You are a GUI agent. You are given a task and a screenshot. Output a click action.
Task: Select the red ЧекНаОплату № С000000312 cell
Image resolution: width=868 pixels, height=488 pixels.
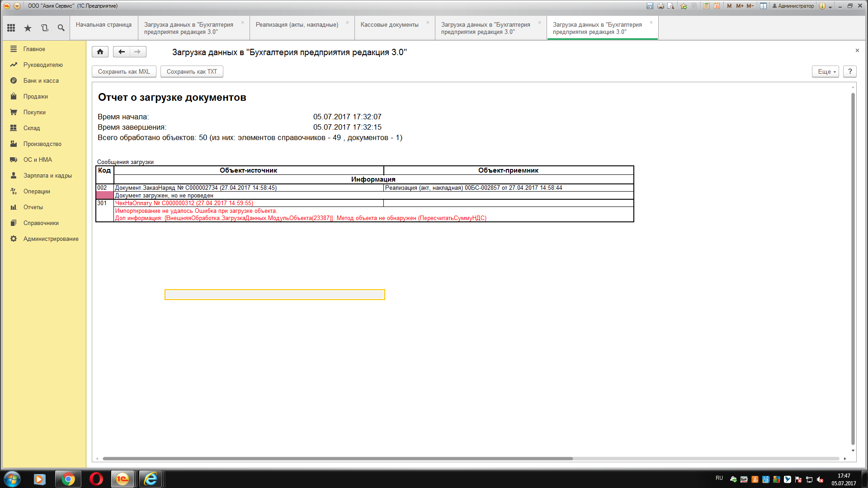coord(249,203)
